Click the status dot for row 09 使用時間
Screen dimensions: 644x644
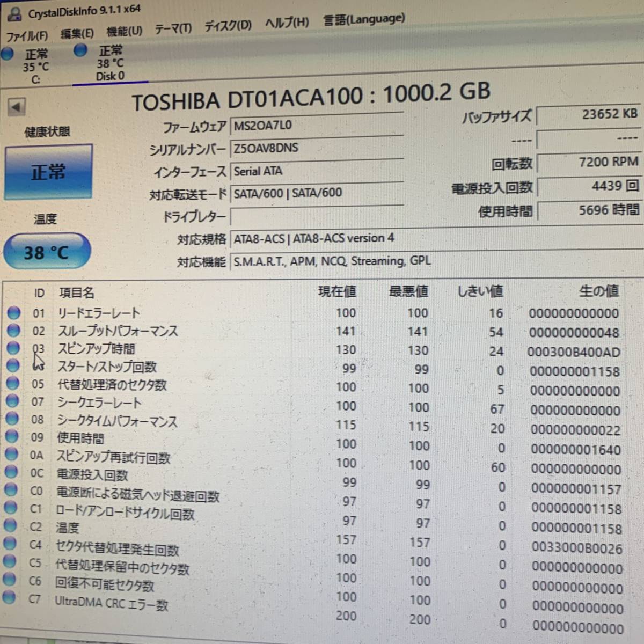[12, 436]
